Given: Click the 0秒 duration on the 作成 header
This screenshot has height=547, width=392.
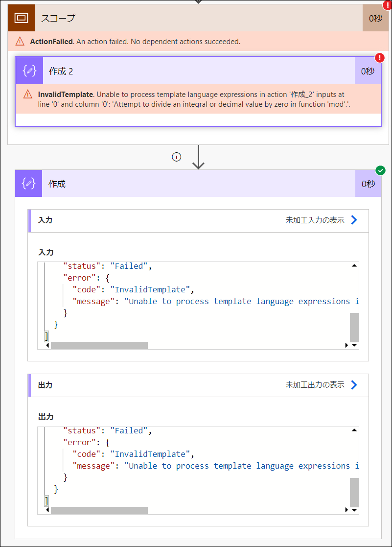Looking at the screenshot, I should pyautogui.click(x=369, y=184).
